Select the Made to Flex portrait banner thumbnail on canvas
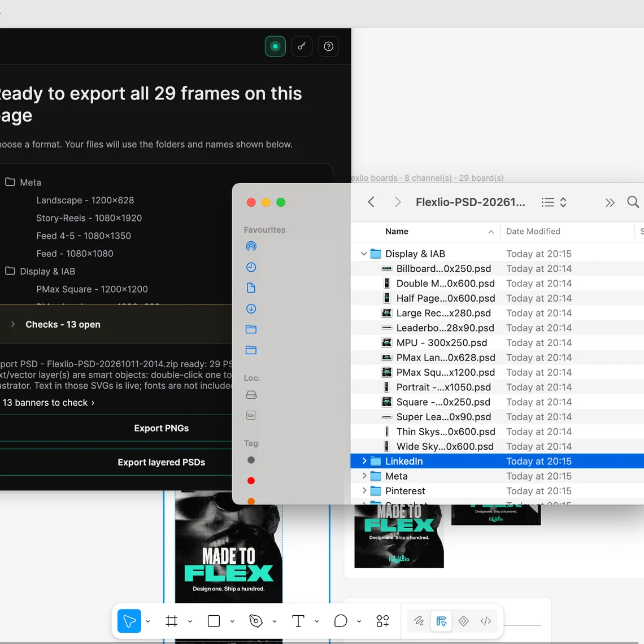Viewport: 644px width, 644px height. 229,547
